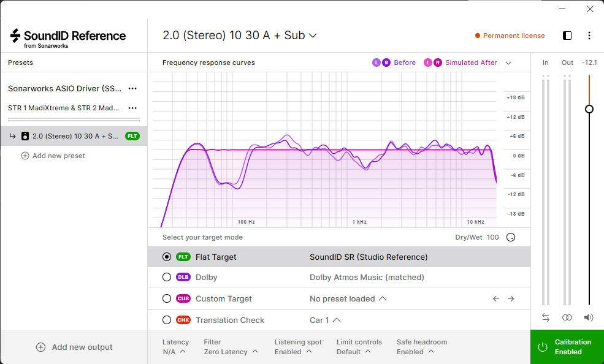This screenshot has height=364, width=604.
Task: Select the Flat Target radio button
Action: pyautogui.click(x=167, y=257)
